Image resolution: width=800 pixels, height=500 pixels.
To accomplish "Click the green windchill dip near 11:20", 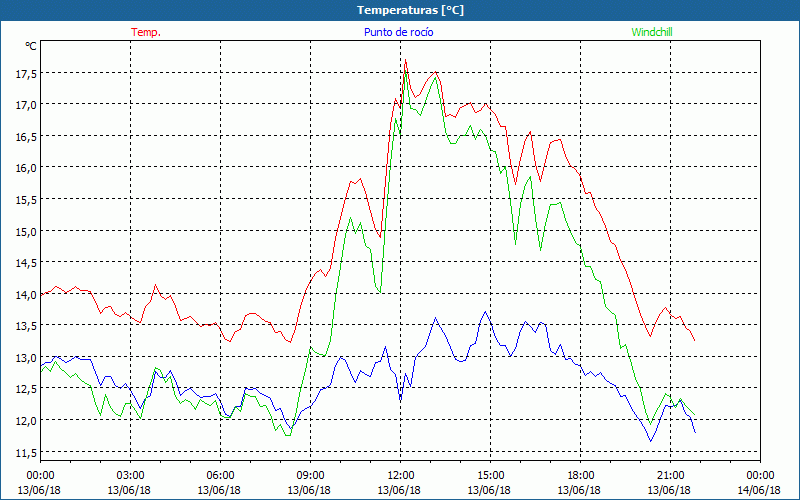I will (x=380, y=292).
